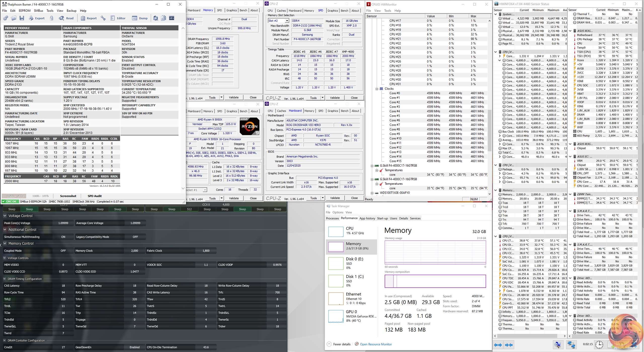Viewport: 644px width, 352px height.
Task: Collapse the Clocks tree node in HWMonitor
Action: pos(377,89)
